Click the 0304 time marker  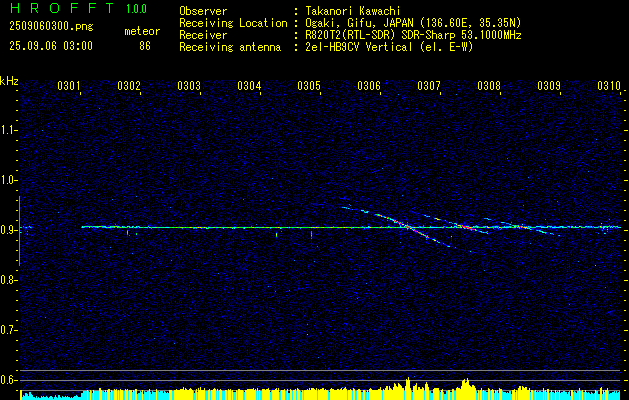coord(249,85)
